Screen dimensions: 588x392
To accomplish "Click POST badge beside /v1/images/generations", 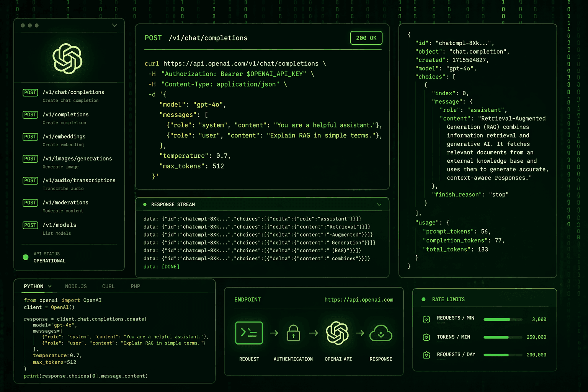I will [x=30, y=158].
